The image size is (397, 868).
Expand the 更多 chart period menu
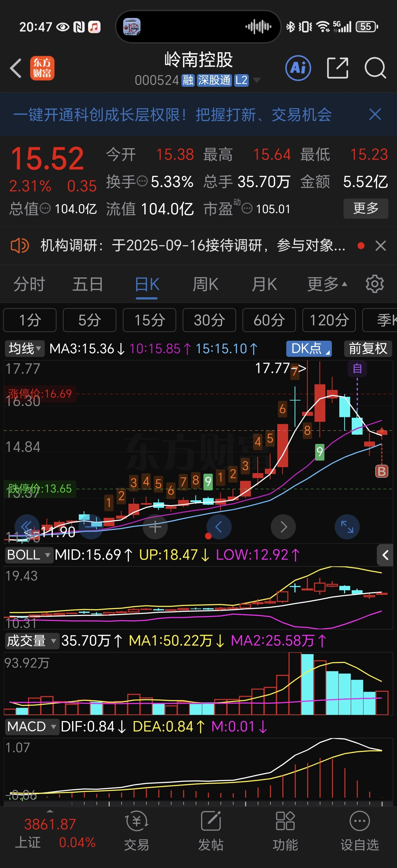click(x=327, y=284)
